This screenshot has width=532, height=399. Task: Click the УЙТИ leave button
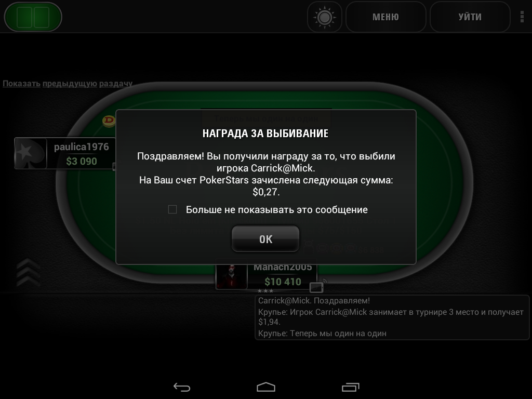click(x=470, y=17)
